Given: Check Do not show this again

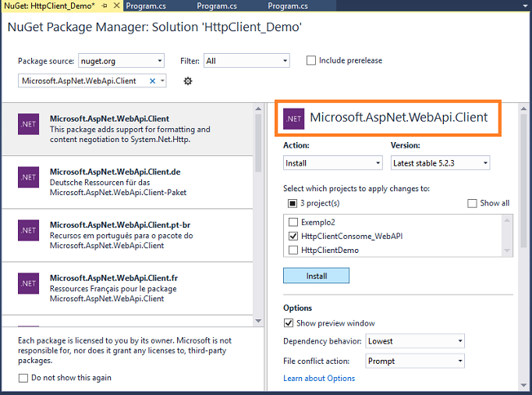Looking at the screenshot, I should point(23,378).
